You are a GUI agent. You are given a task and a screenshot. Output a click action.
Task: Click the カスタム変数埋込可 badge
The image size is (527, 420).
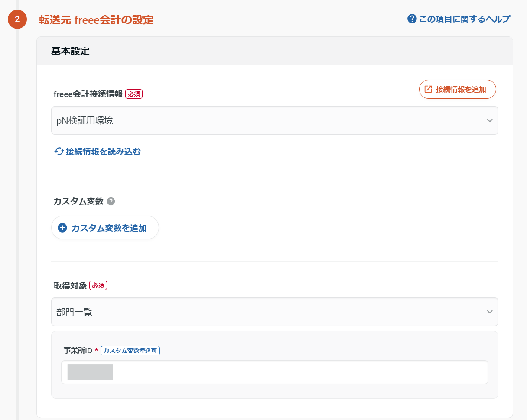(x=130, y=351)
